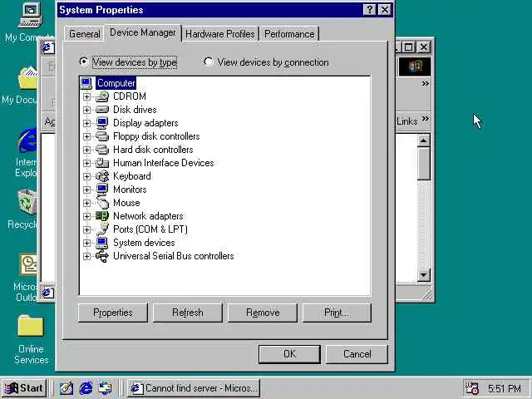This screenshot has height=399, width=532.
Task: Expand the Ports (COM & LPT) node
Action: [x=86, y=229]
